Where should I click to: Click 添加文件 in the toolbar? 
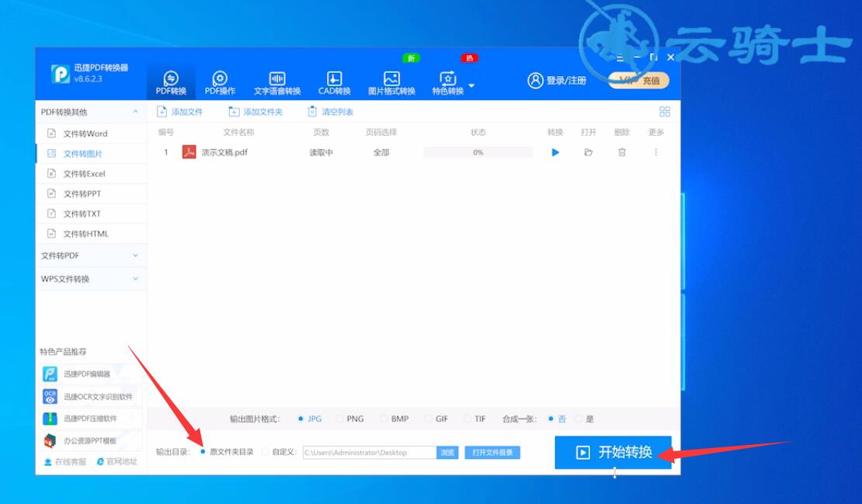coord(179,112)
